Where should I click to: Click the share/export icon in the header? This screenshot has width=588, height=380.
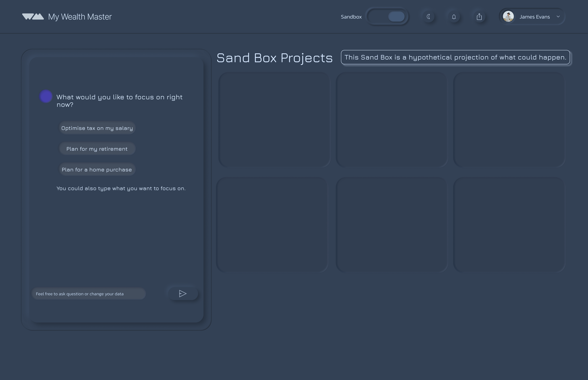tap(479, 16)
